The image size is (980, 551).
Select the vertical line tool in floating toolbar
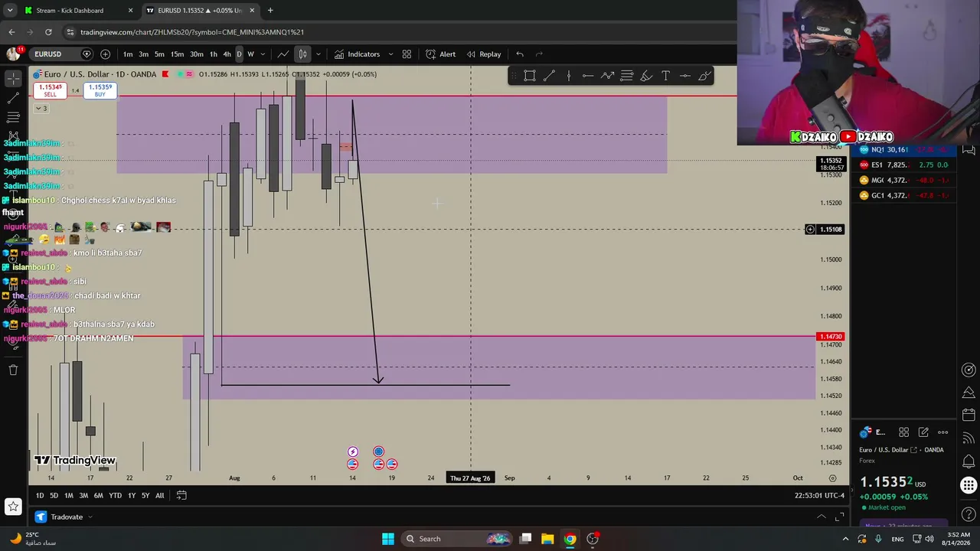click(x=569, y=76)
